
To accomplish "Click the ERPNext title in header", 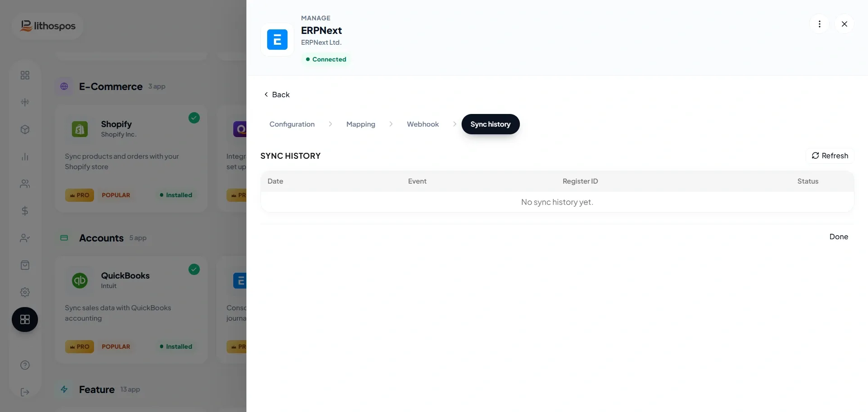I will coord(321,30).
